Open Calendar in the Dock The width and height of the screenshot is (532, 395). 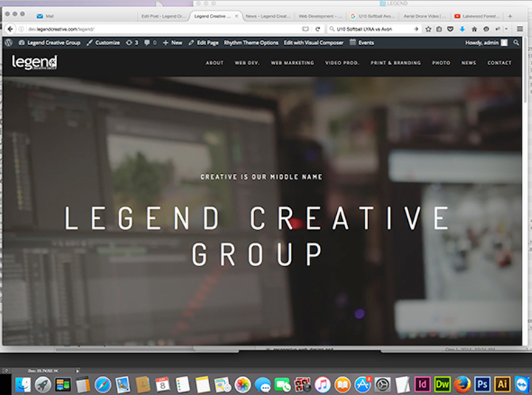coord(163,385)
